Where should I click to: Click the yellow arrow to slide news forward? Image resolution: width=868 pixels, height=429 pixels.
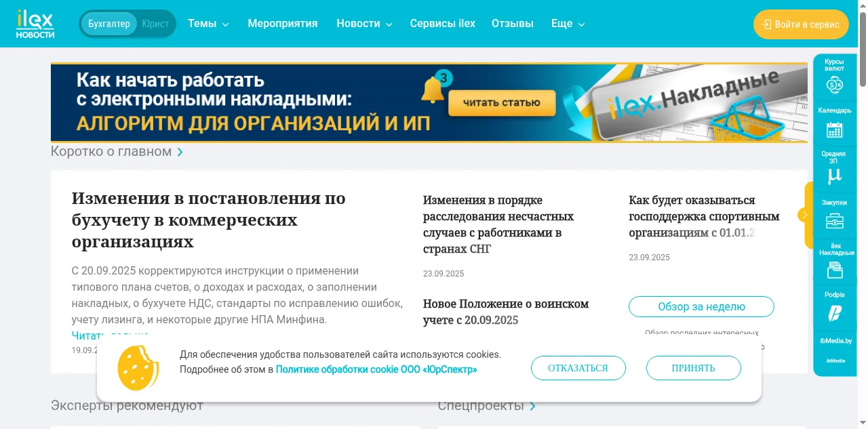(805, 216)
